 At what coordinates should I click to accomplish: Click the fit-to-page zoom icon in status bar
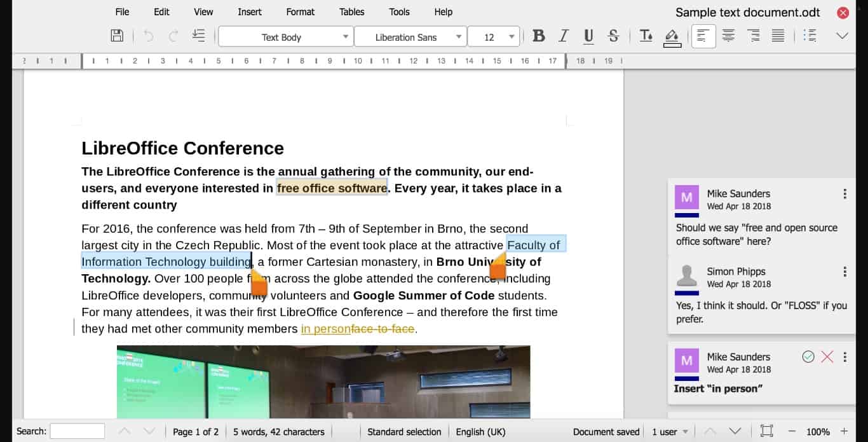767,431
